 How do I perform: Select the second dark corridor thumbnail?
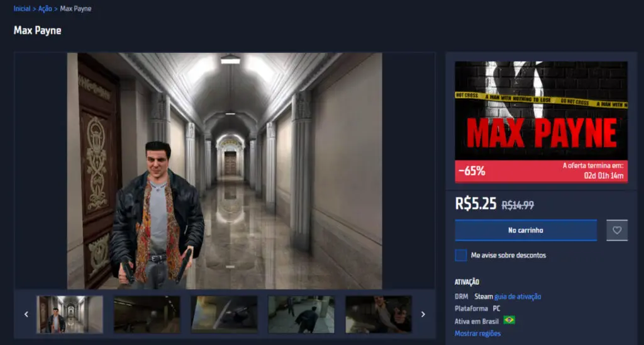[147, 314]
